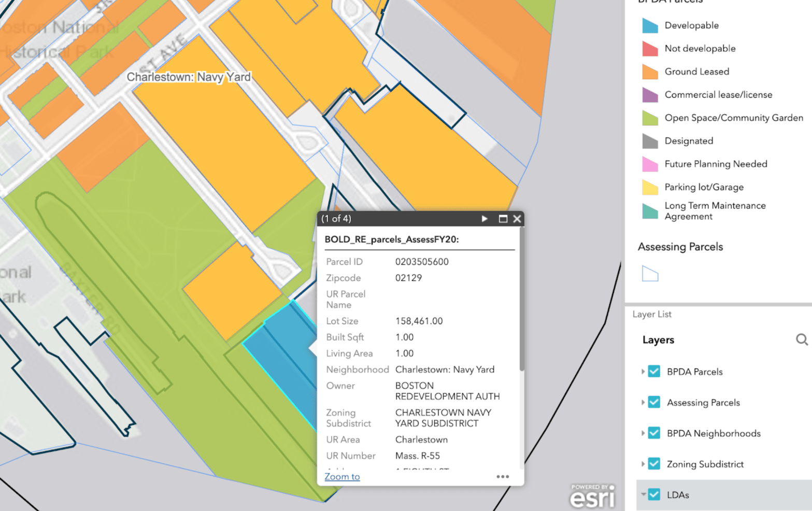This screenshot has height=511, width=812.
Task: Click the Assessing Parcels legend symbol
Action: [650, 274]
